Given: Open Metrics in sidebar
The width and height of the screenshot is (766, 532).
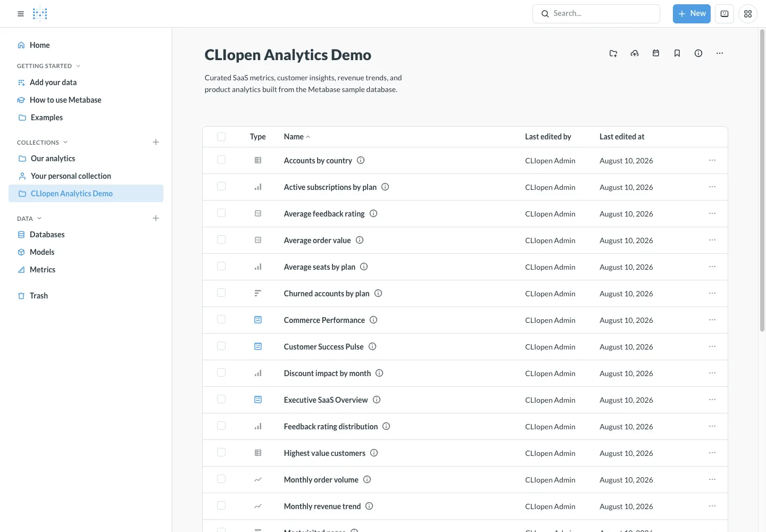Looking at the screenshot, I should tap(86, 270).
